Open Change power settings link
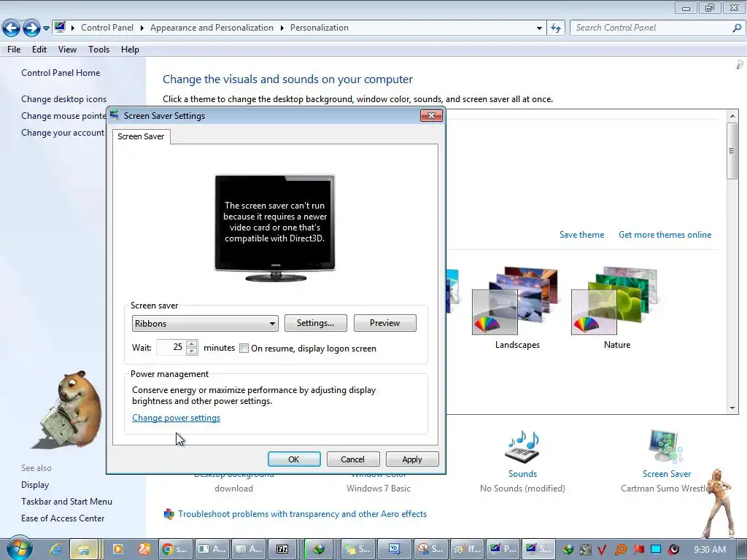 (177, 418)
